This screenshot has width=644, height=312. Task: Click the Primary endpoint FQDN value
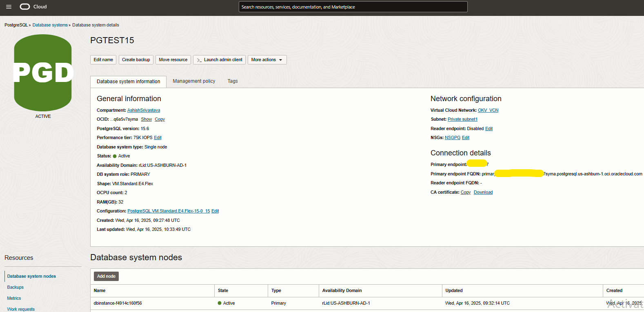tap(562, 174)
